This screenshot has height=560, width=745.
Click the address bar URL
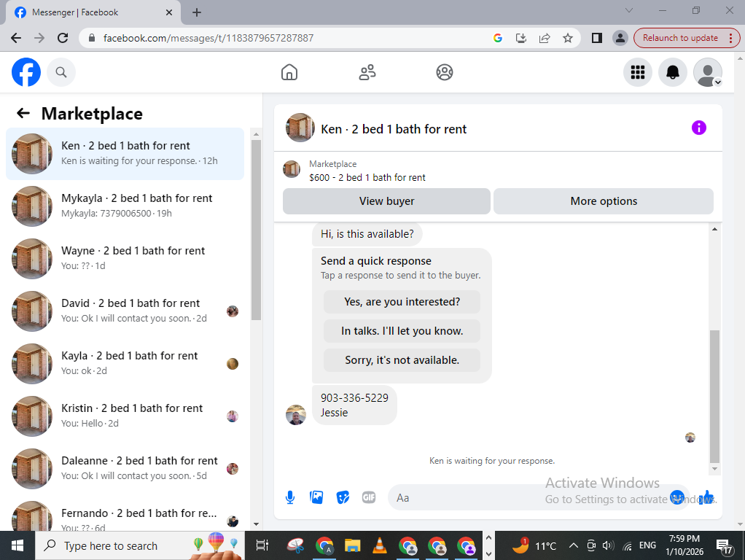coord(208,38)
